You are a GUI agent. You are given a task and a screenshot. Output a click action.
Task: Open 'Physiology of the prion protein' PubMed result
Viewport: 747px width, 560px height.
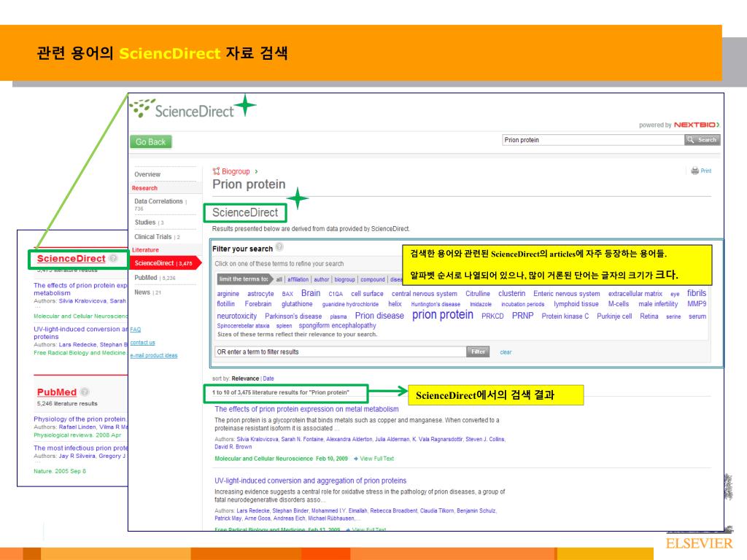(x=80, y=419)
